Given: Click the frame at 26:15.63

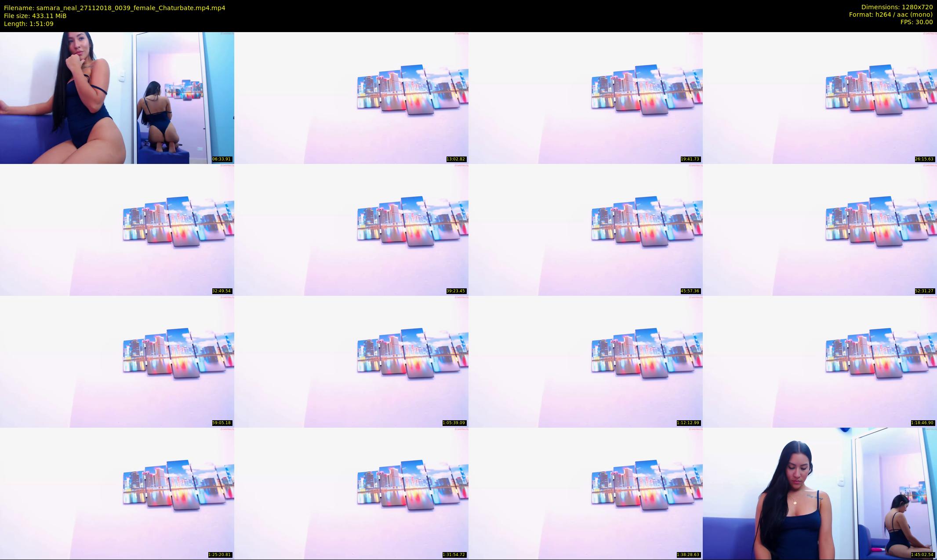Looking at the screenshot, I should [x=820, y=98].
